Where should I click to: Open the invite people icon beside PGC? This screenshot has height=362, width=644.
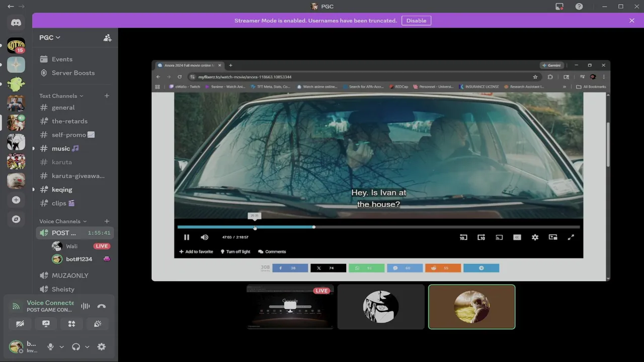(x=107, y=38)
